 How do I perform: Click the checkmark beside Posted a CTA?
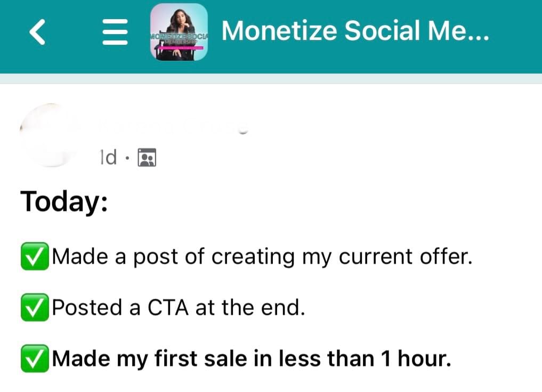[x=35, y=307]
